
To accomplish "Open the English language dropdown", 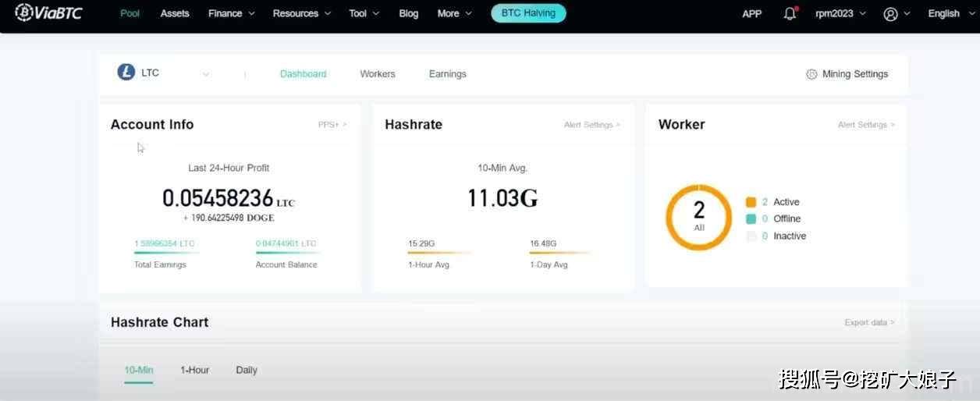I will pyautogui.click(x=949, y=13).
